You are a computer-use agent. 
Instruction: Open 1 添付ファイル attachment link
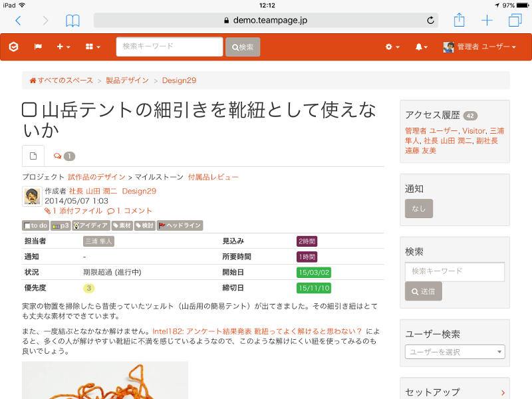[73, 211]
